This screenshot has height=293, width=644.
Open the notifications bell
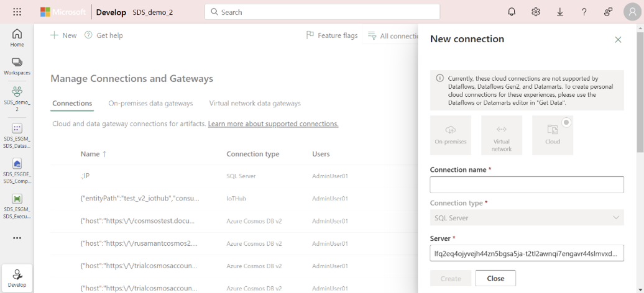[512, 12]
